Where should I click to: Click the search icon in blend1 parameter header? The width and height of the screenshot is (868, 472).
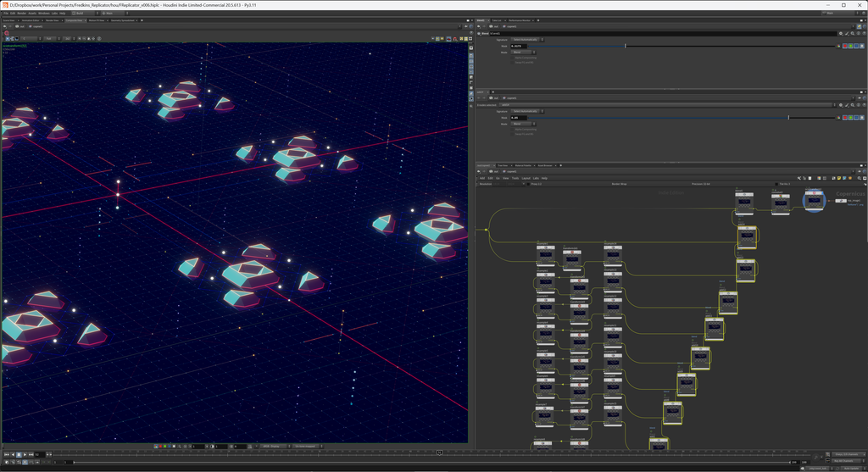tap(853, 33)
